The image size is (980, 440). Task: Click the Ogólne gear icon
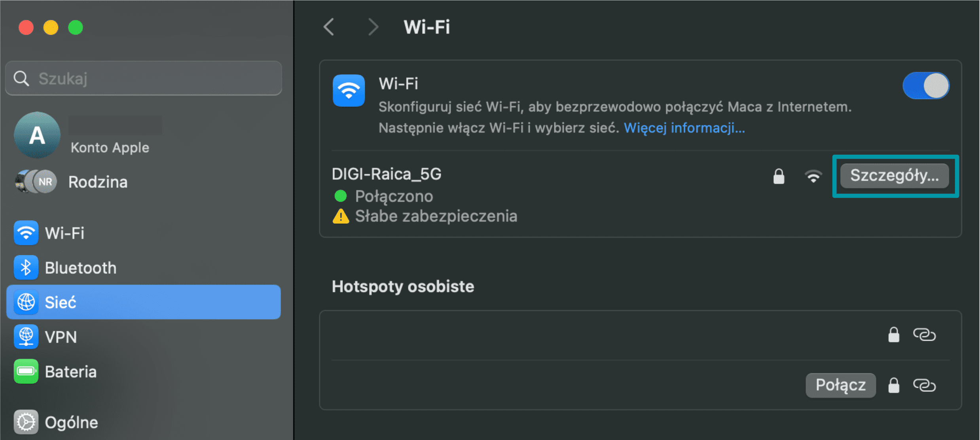tap(26, 422)
